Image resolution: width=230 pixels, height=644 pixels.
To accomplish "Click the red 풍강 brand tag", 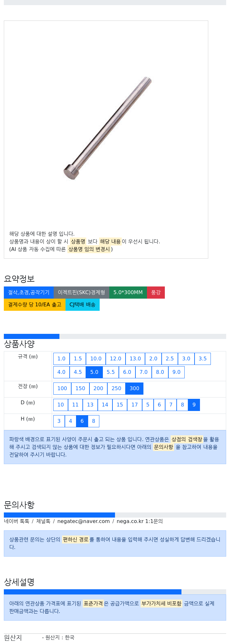I will click(156, 293).
